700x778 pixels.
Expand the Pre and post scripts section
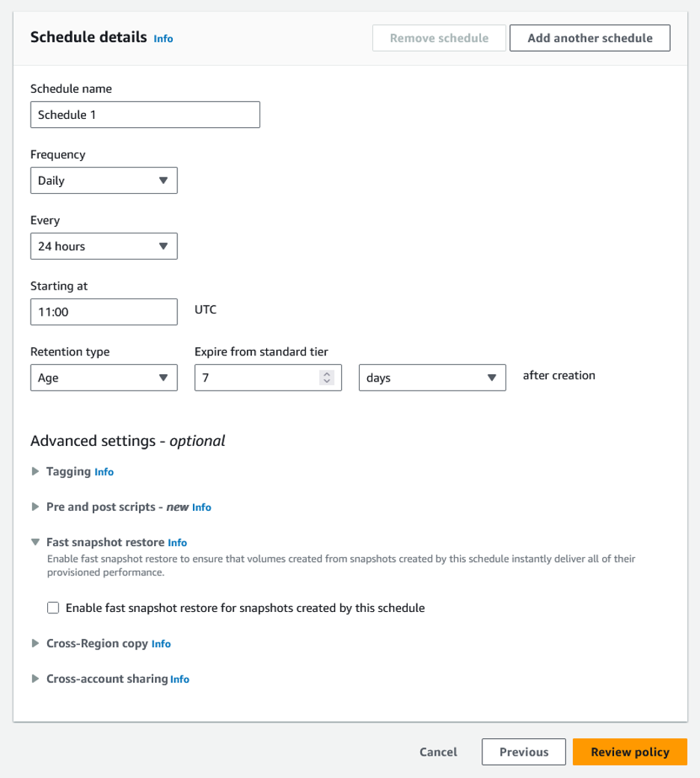point(34,507)
